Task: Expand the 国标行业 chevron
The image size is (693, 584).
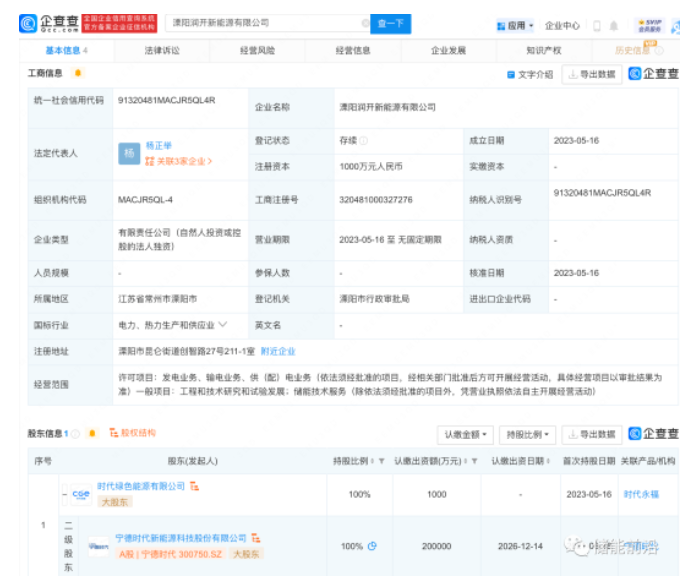Action: coord(223,324)
